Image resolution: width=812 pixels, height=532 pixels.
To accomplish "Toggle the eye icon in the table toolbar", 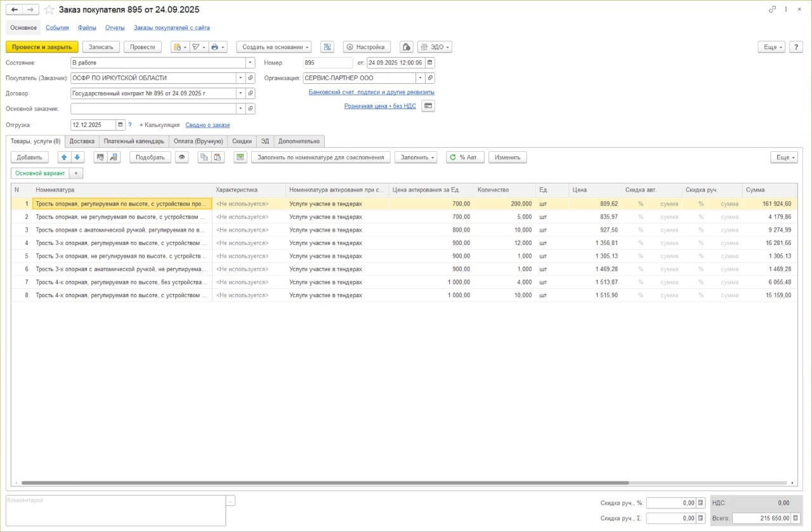I will point(182,157).
